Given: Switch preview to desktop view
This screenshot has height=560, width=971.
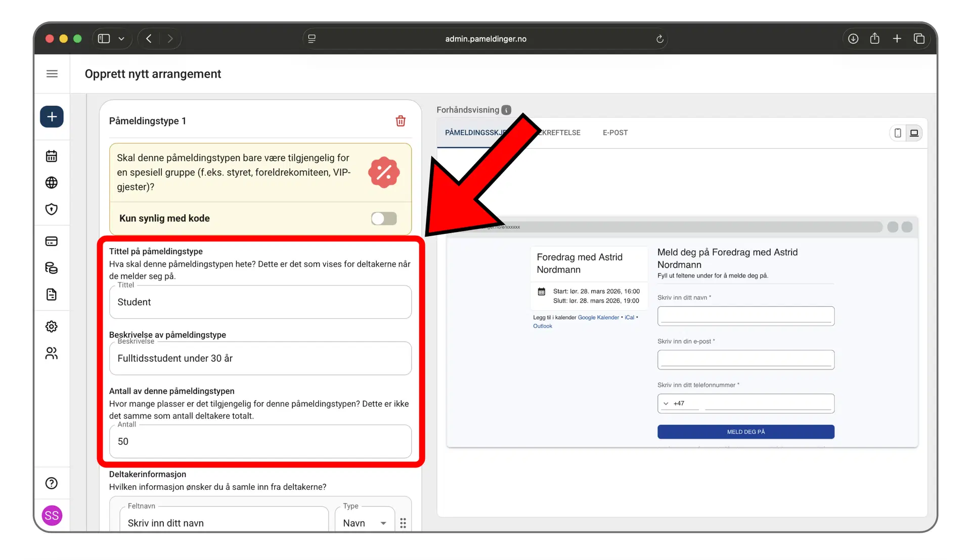Looking at the screenshot, I should pyautogui.click(x=914, y=133).
